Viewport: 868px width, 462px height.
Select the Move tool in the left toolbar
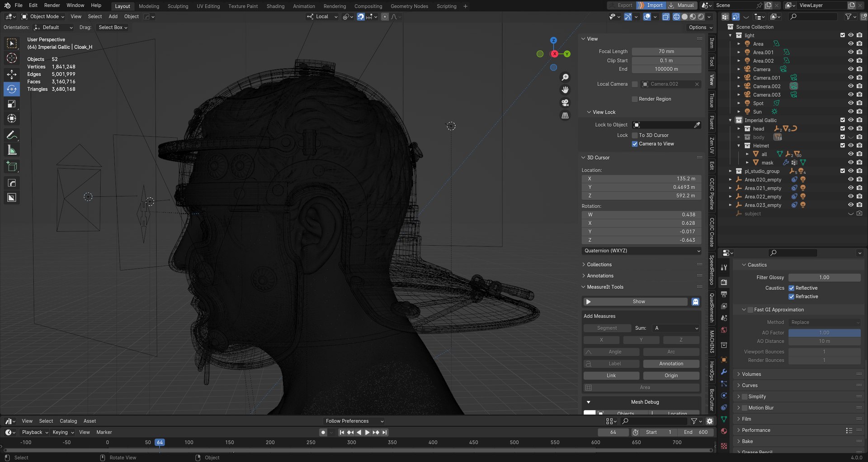click(12, 74)
